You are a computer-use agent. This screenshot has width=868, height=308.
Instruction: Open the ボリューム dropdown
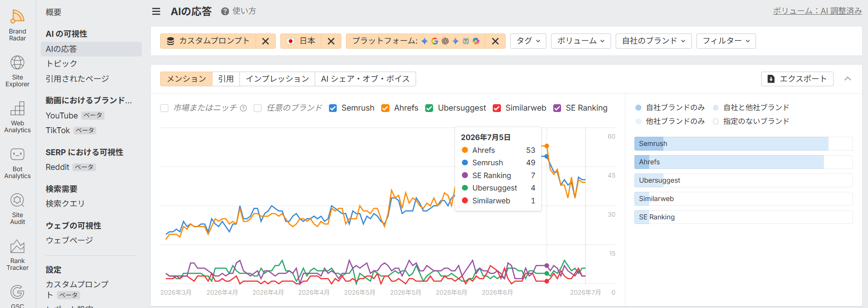coord(581,41)
